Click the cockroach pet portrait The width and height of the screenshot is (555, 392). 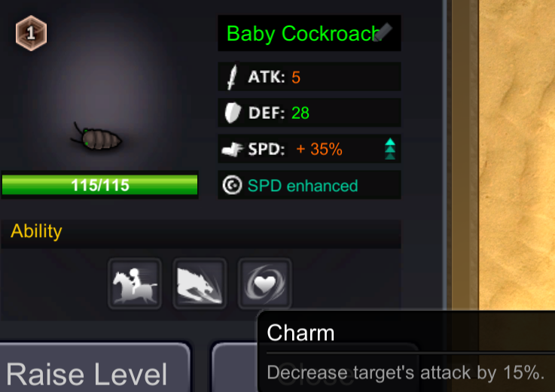pyautogui.click(x=96, y=138)
